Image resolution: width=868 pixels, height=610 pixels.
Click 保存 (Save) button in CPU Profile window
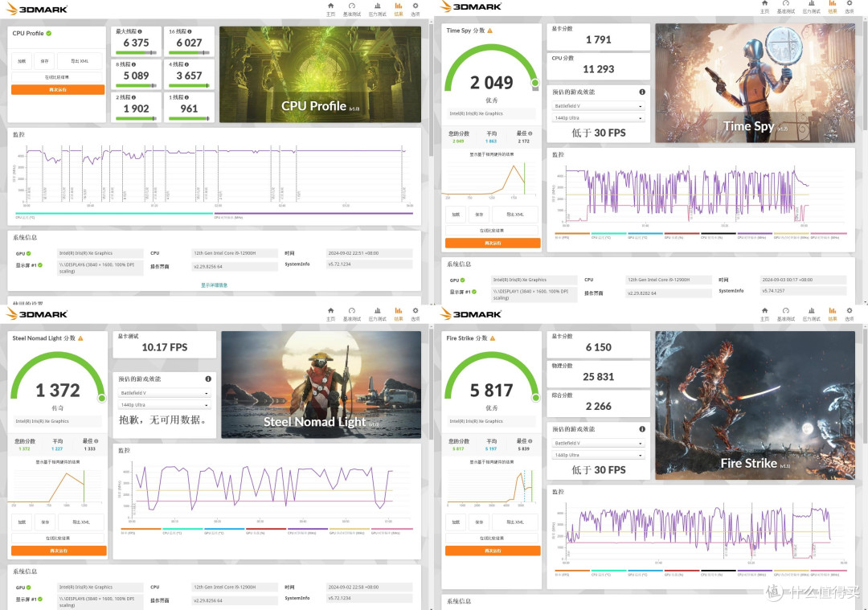click(x=44, y=61)
